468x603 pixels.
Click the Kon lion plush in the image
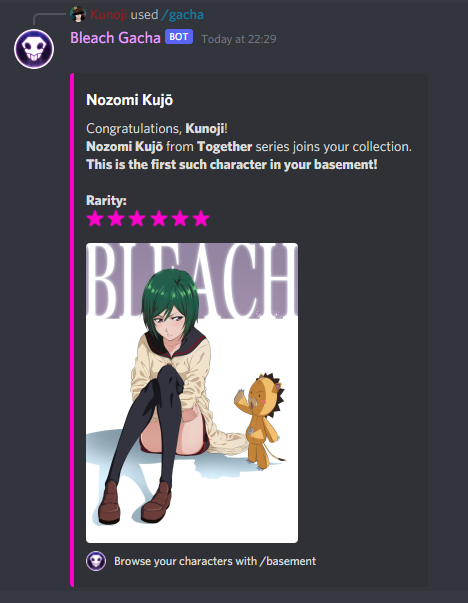coord(260,421)
